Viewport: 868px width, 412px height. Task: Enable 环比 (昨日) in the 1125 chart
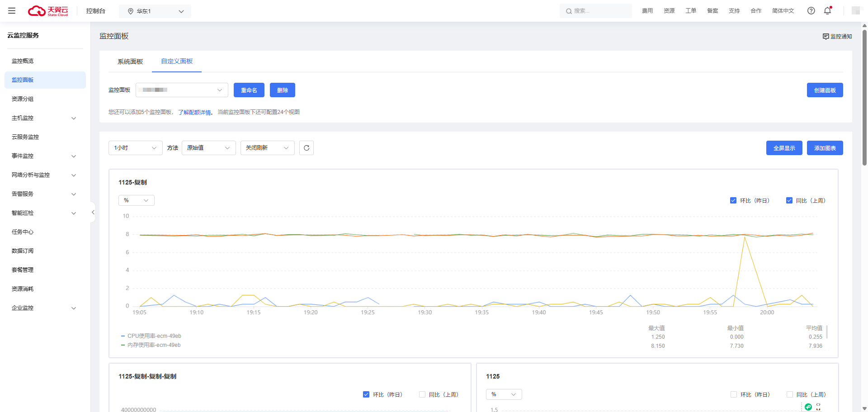(x=734, y=394)
